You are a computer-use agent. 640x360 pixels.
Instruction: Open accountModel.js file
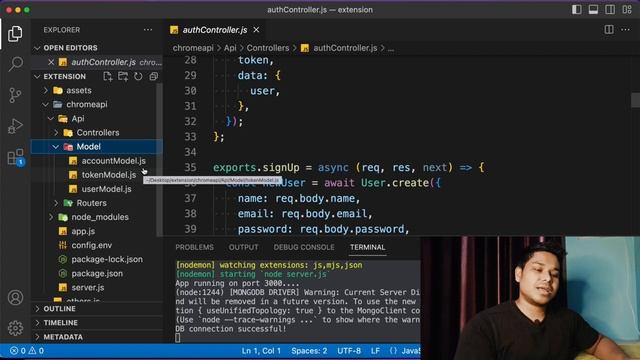click(113, 161)
